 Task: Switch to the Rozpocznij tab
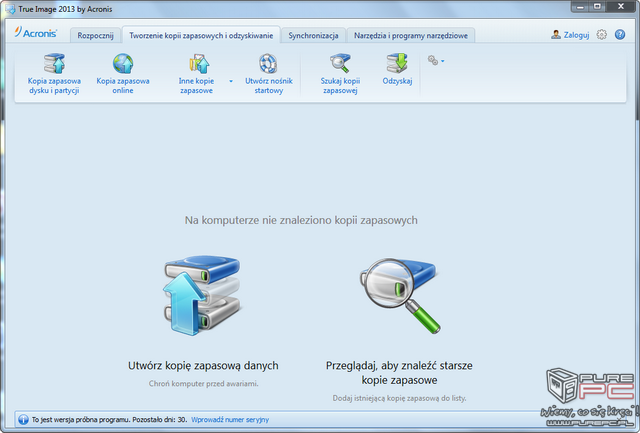point(96,36)
